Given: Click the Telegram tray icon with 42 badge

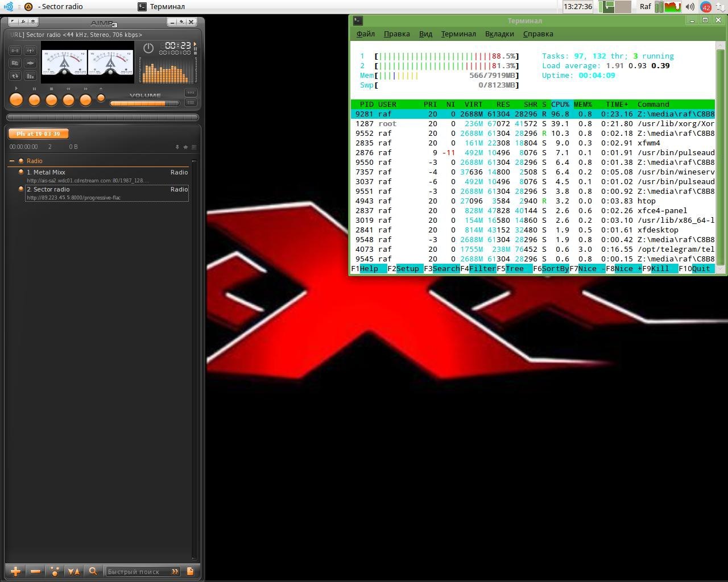Looking at the screenshot, I should point(706,7).
